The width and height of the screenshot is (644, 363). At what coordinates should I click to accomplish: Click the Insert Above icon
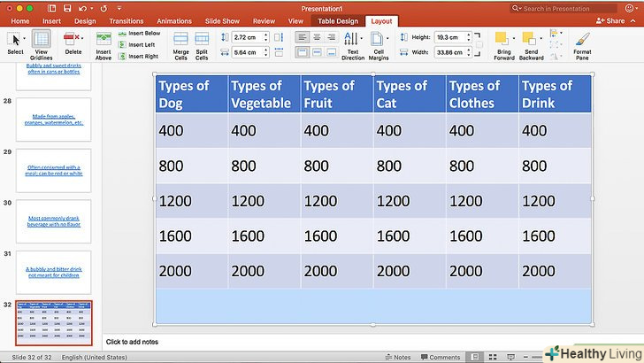coord(103,42)
